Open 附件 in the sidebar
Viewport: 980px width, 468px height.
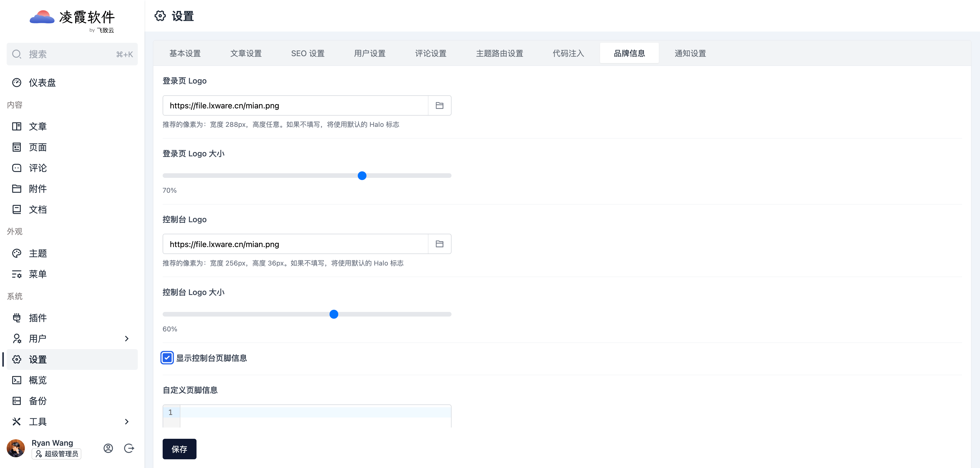click(72, 189)
